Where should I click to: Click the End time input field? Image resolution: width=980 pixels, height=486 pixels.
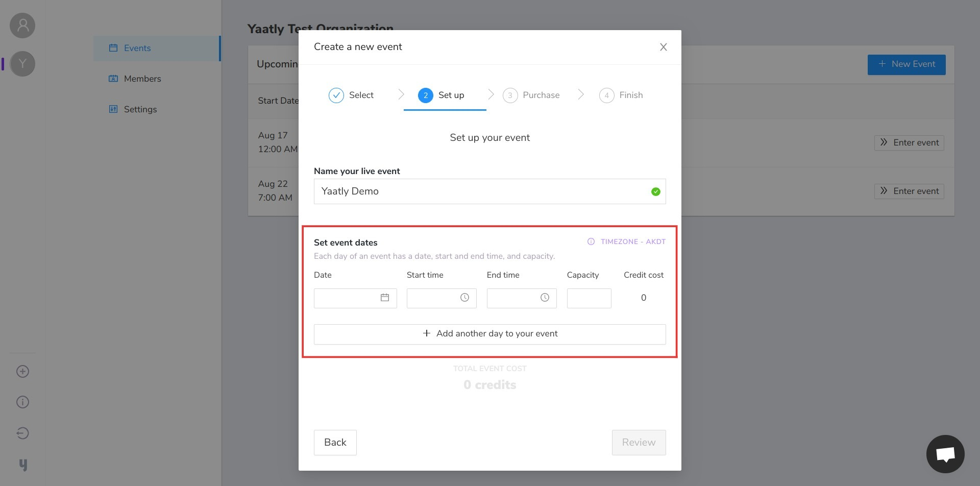tap(522, 298)
